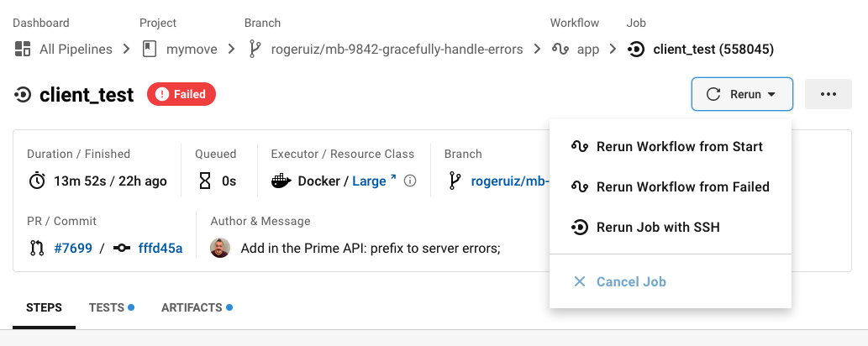Click job icon beside Rerun Job with SSH
Image resolution: width=868 pixels, height=346 pixels.
[x=579, y=227]
